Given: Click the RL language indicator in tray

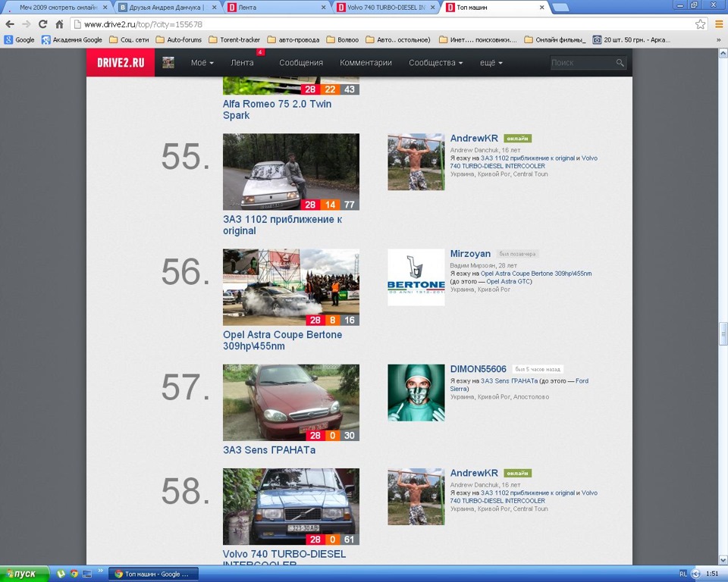Looking at the screenshot, I should tap(683, 574).
